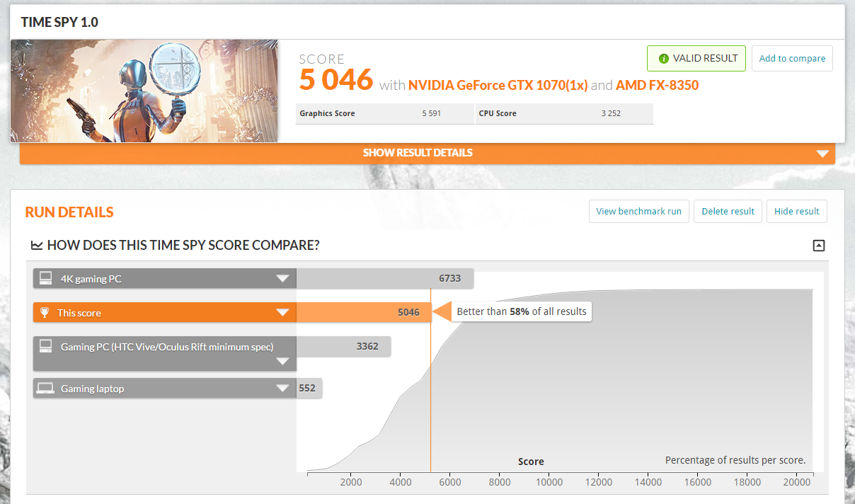Click the laptop icon next to Gaming laptop
Image resolution: width=855 pixels, height=504 pixels.
coord(45,388)
